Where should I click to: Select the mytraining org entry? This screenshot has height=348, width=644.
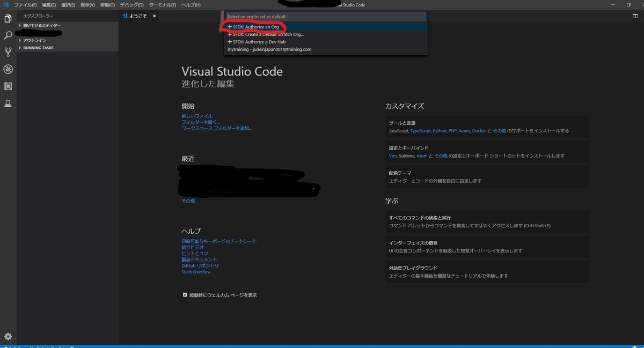pos(326,49)
